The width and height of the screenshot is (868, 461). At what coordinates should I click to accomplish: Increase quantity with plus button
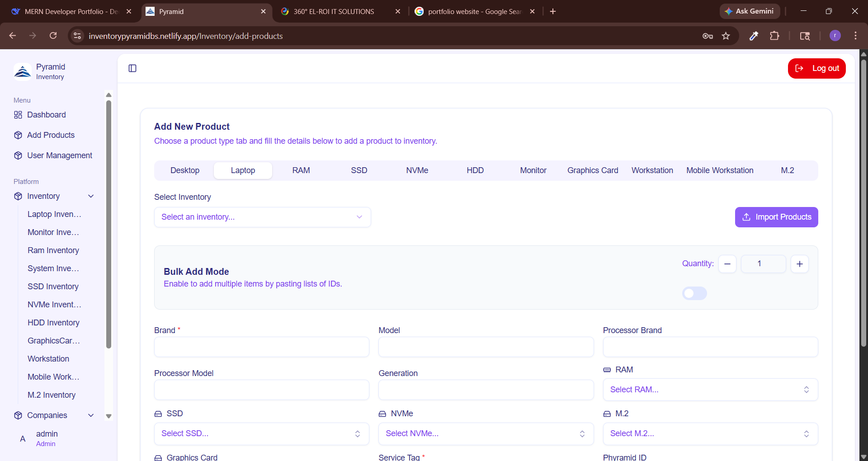pos(800,264)
